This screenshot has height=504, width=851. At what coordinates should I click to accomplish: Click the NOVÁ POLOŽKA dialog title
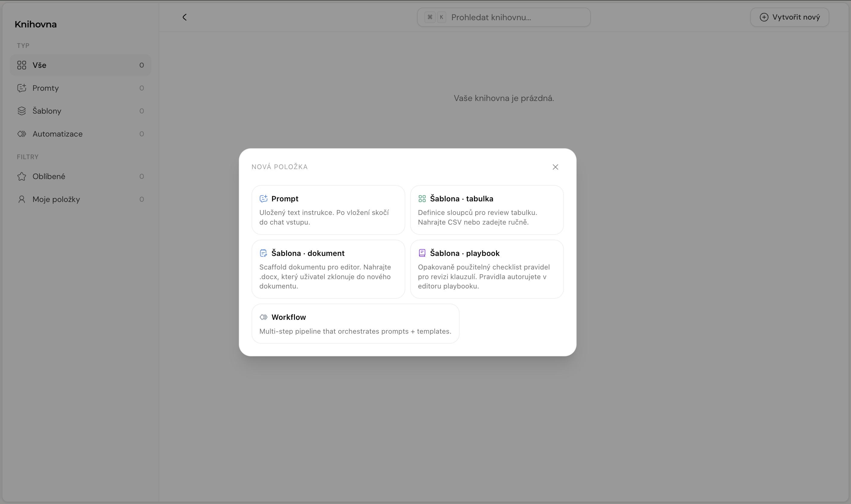(x=280, y=167)
